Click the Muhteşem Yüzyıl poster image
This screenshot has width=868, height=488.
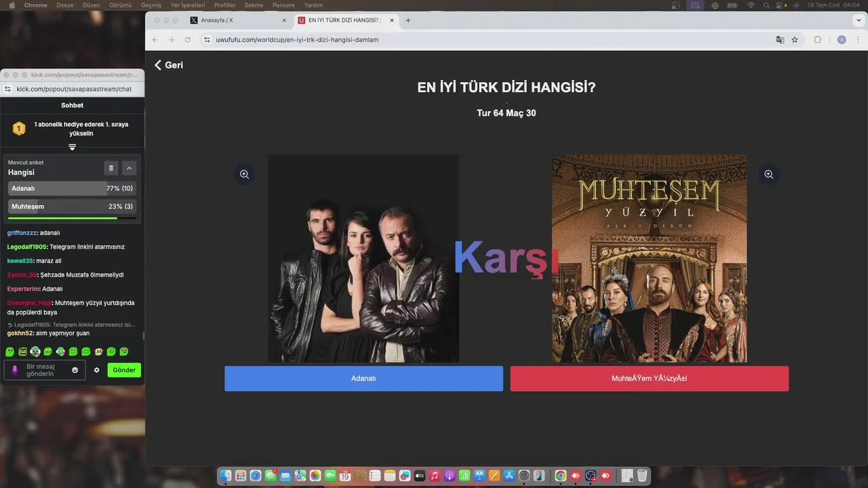pyautogui.click(x=649, y=258)
